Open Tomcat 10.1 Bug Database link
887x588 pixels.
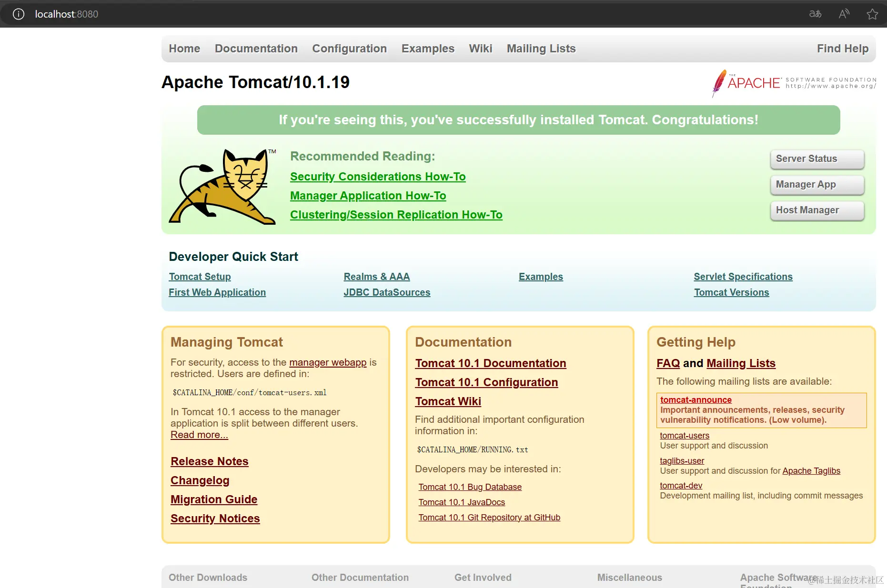tap(470, 487)
